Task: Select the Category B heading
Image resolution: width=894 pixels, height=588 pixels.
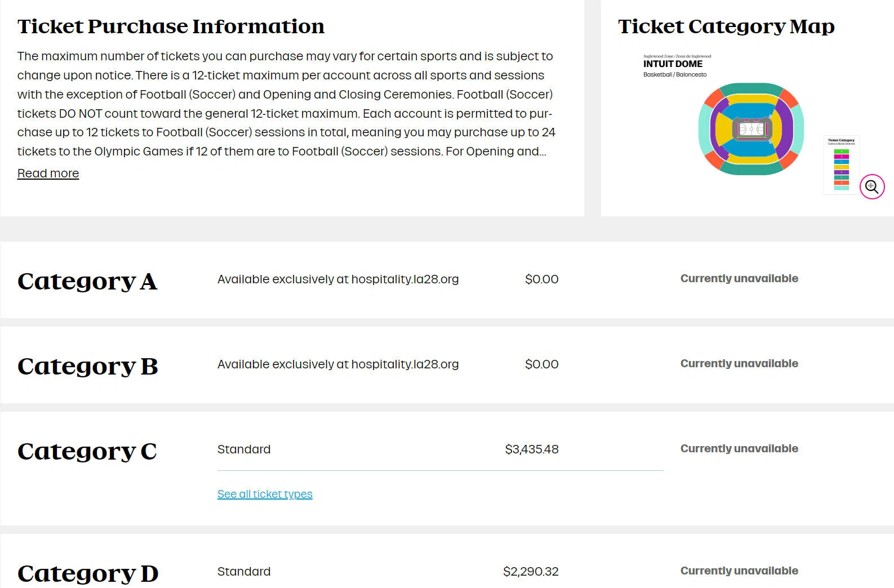Action: 87,366
